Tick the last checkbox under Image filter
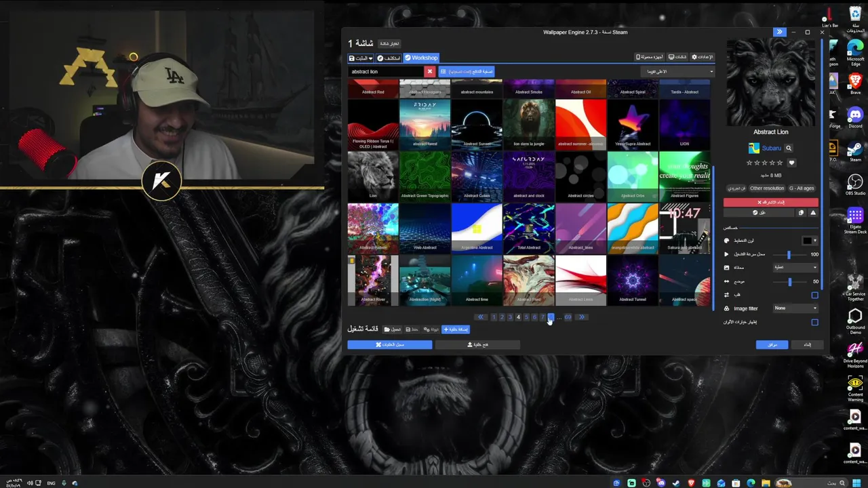Image resolution: width=868 pixels, height=488 pixels. pyautogui.click(x=815, y=322)
